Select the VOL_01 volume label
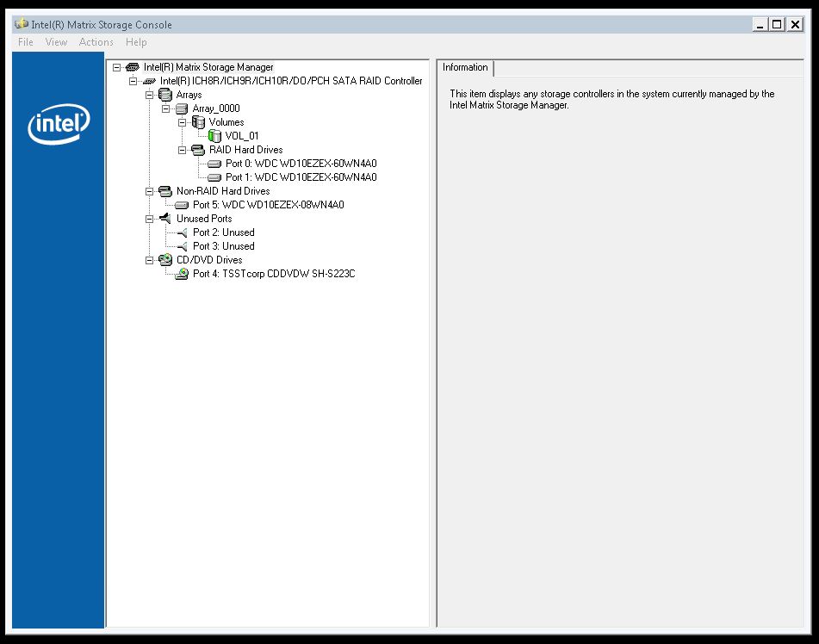Viewport: 819px width, 644px height. pyautogui.click(x=242, y=136)
